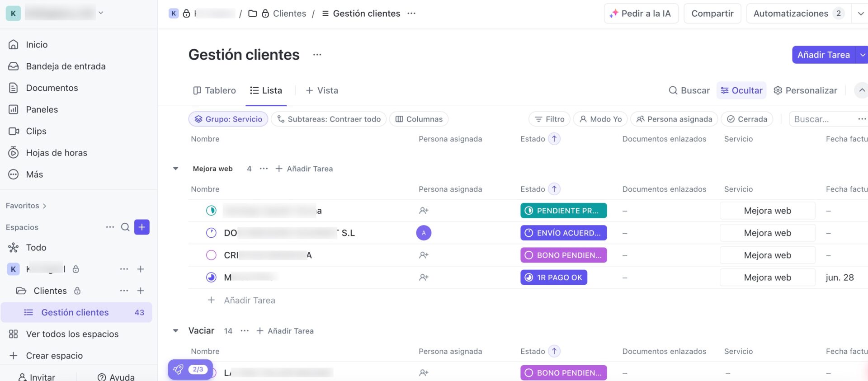Open Gestión clientes list in sidebar

coord(76,312)
